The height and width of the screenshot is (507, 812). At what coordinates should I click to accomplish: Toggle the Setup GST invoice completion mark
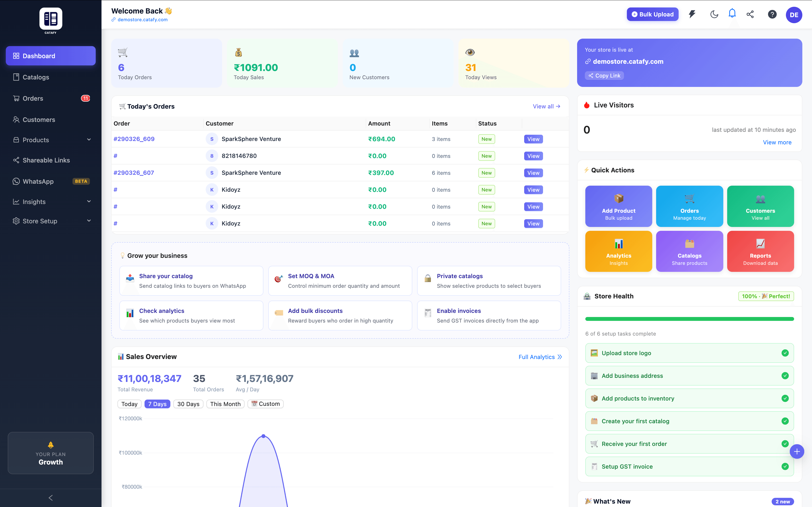(785, 466)
